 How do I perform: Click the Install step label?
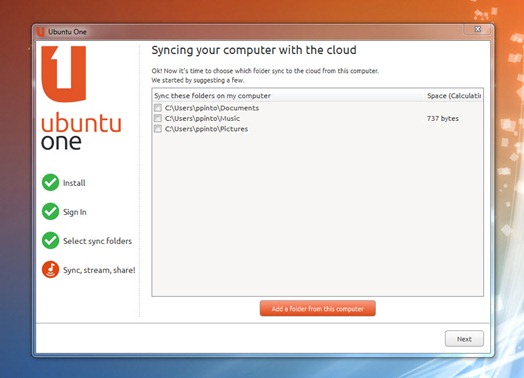(74, 183)
